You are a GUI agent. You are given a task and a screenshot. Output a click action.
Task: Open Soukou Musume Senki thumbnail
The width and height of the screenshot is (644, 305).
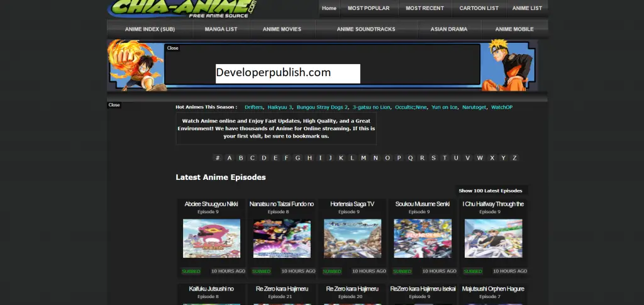[x=423, y=238]
